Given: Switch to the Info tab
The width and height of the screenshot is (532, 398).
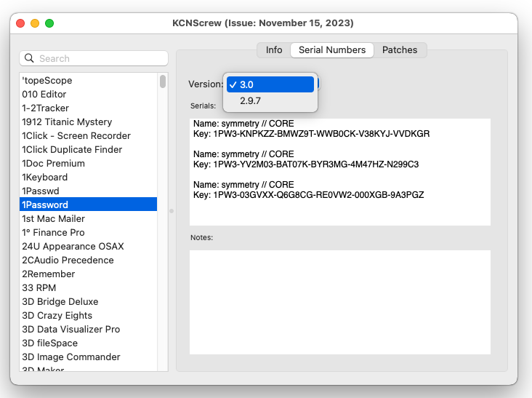Looking at the screenshot, I should click(274, 50).
